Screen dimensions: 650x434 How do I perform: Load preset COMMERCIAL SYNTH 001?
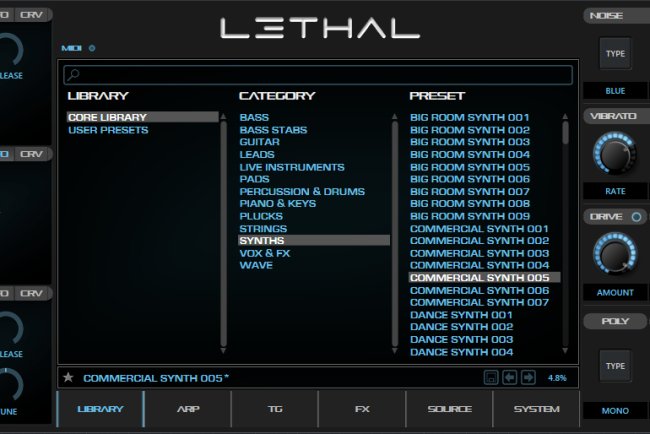tap(479, 228)
